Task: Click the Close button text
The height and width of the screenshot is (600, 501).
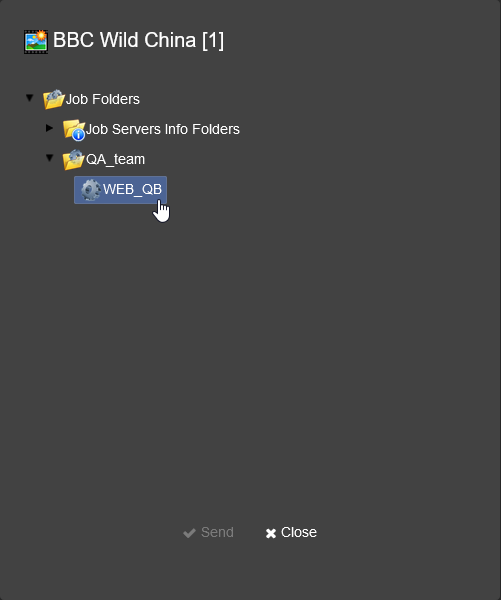Action: point(299,532)
